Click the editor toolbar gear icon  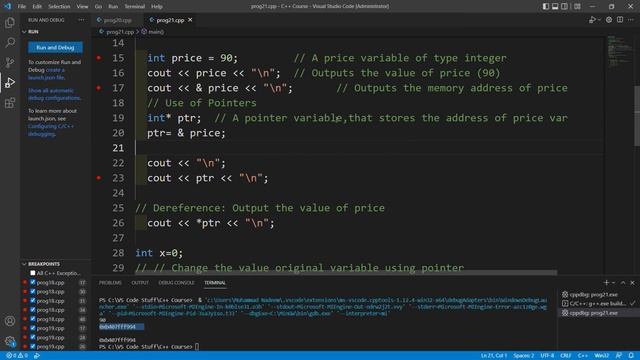609,20
